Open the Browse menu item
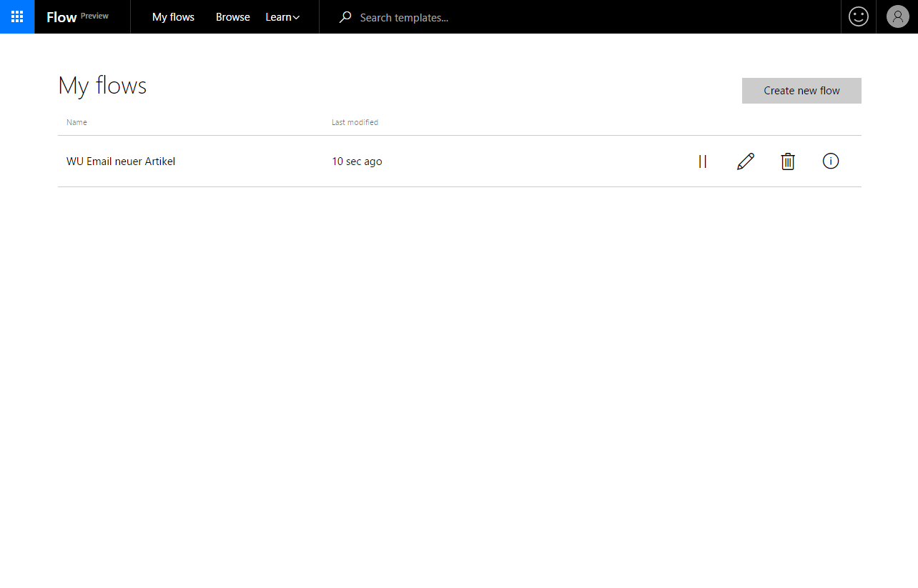The width and height of the screenshot is (918, 588). [233, 17]
